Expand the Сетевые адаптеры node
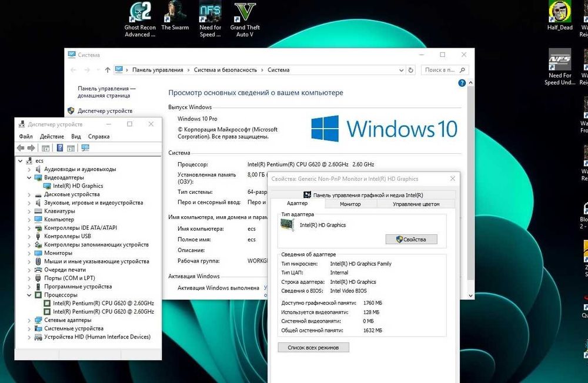 (29, 320)
